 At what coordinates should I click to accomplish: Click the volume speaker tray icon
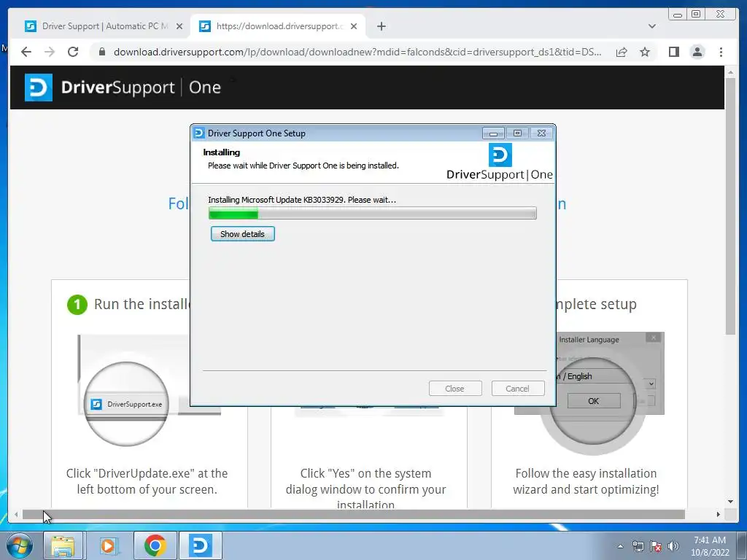[x=673, y=546]
